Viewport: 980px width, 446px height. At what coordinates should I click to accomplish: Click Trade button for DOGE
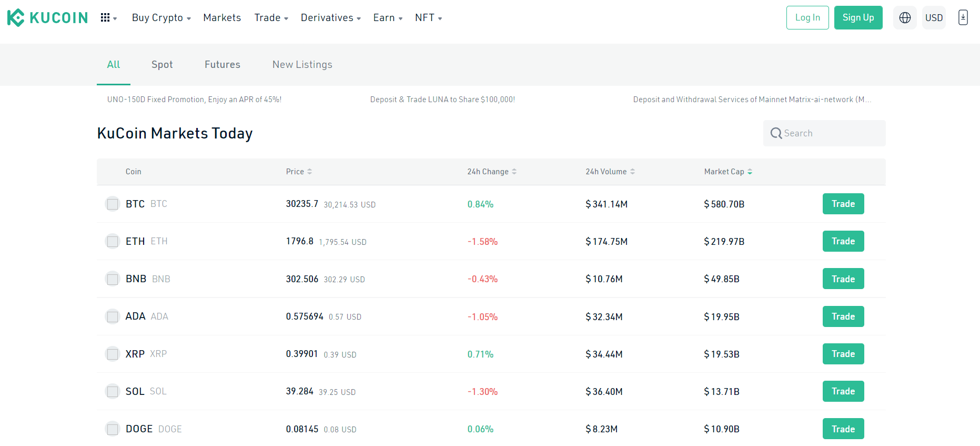point(843,429)
